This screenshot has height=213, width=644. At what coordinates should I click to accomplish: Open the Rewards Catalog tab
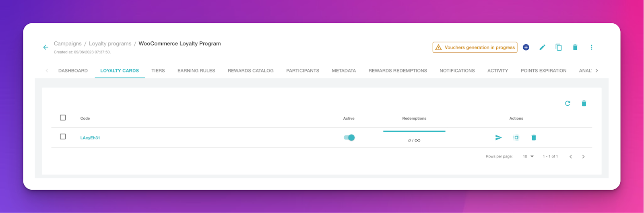251,71
